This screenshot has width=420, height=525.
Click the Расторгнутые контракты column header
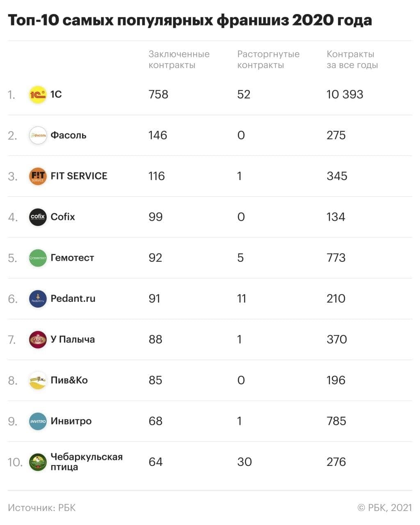(268, 59)
